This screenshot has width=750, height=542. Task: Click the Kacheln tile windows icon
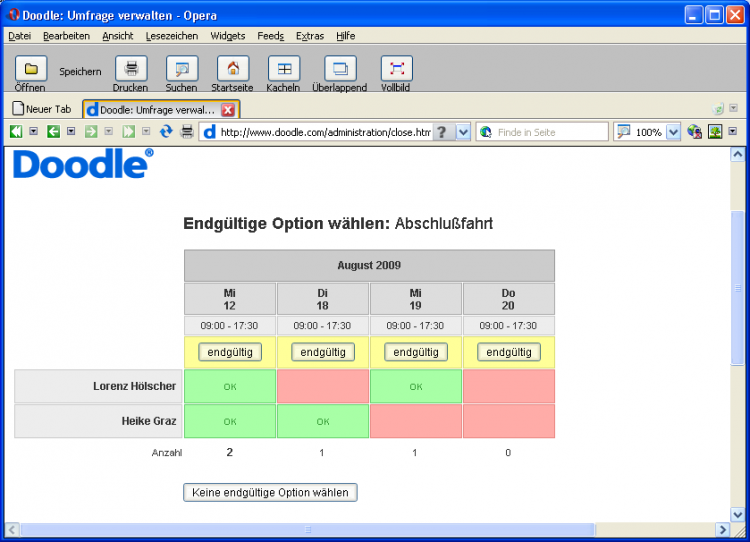pos(284,69)
